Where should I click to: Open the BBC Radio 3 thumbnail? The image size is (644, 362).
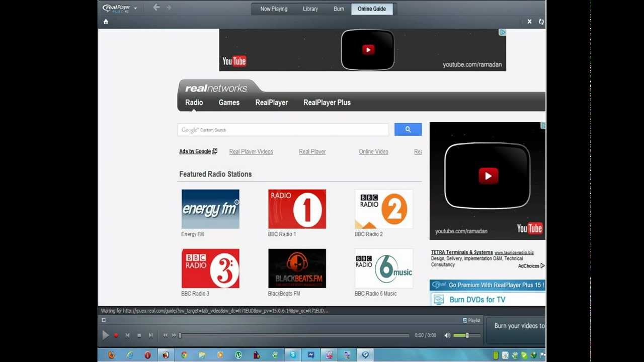[x=210, y=268]
